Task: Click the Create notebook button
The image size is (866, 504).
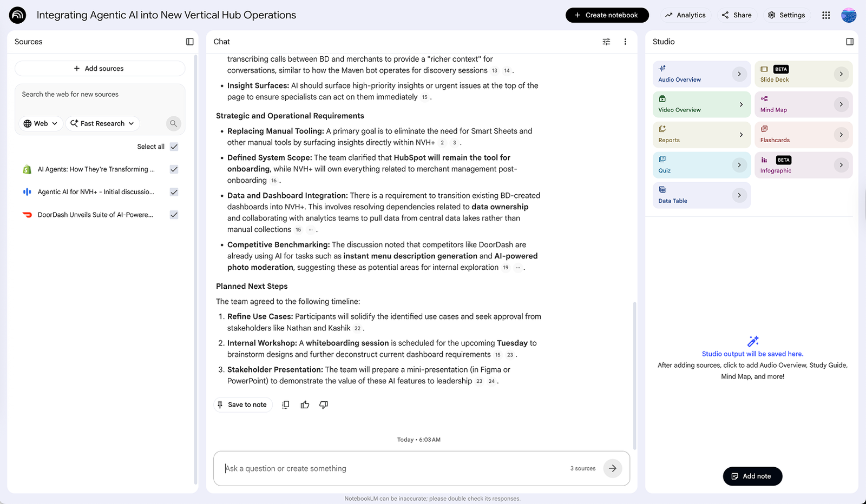Action: [x=607, y=15]
